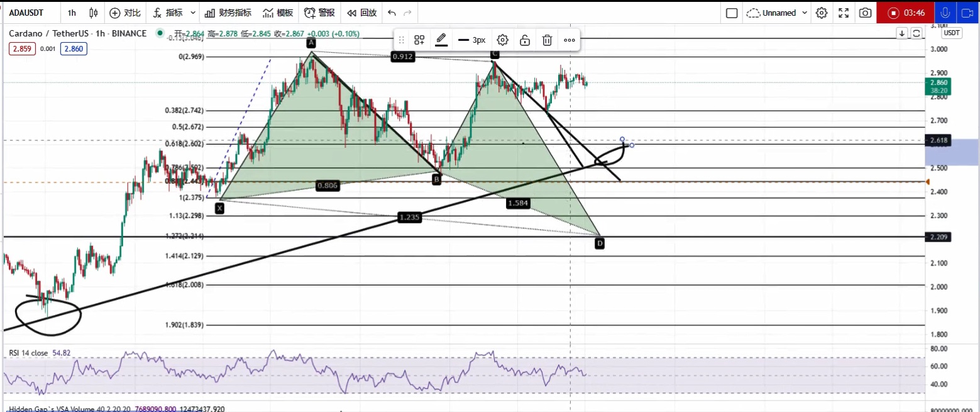
Task: Open drawing settings gear in floating toolbar
Action: 502,40
